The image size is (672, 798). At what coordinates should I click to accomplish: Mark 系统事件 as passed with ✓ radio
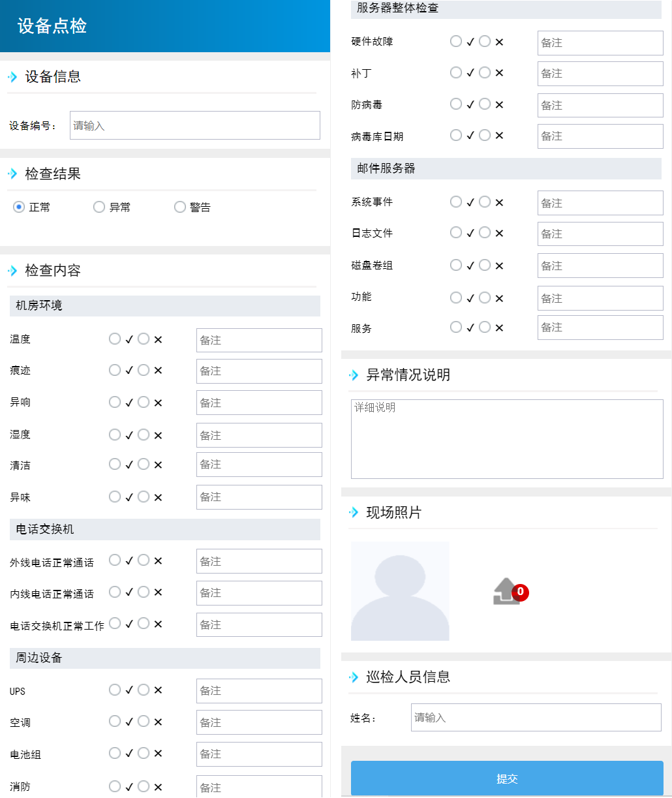click(x=456, y=202)
